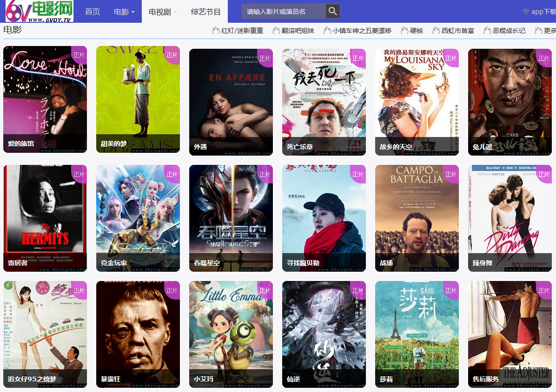Click flame icon beside 西虹市首富
556x392 pixels.
[x=436, y=31]
